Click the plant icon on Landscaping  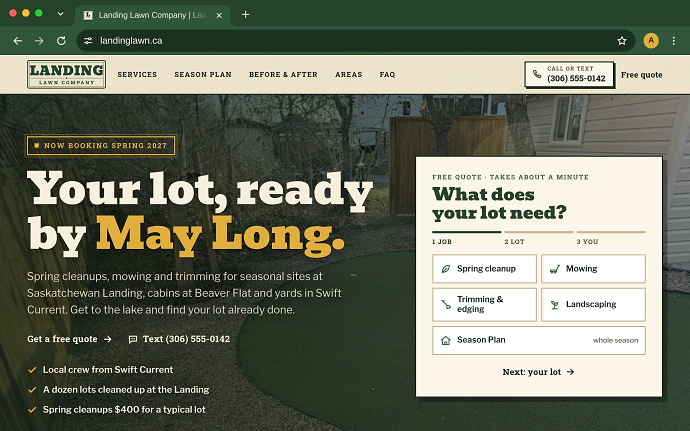(x=554, y=304)
